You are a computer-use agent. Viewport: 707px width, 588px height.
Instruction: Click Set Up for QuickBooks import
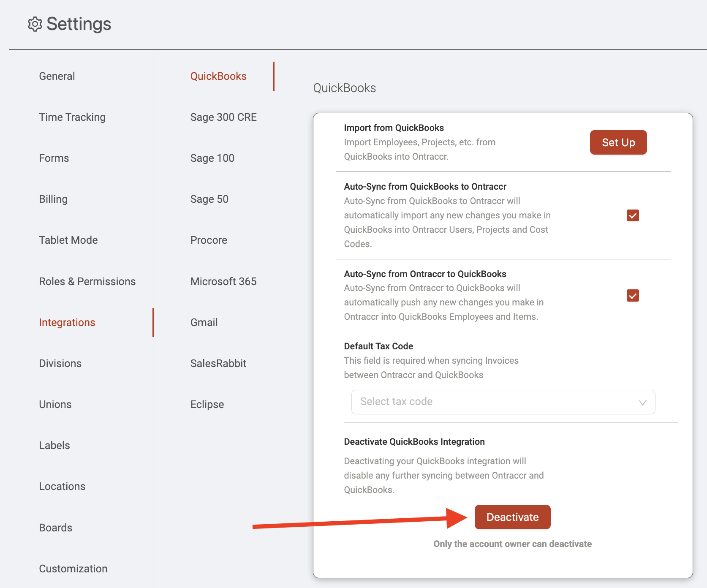point(618,142)
